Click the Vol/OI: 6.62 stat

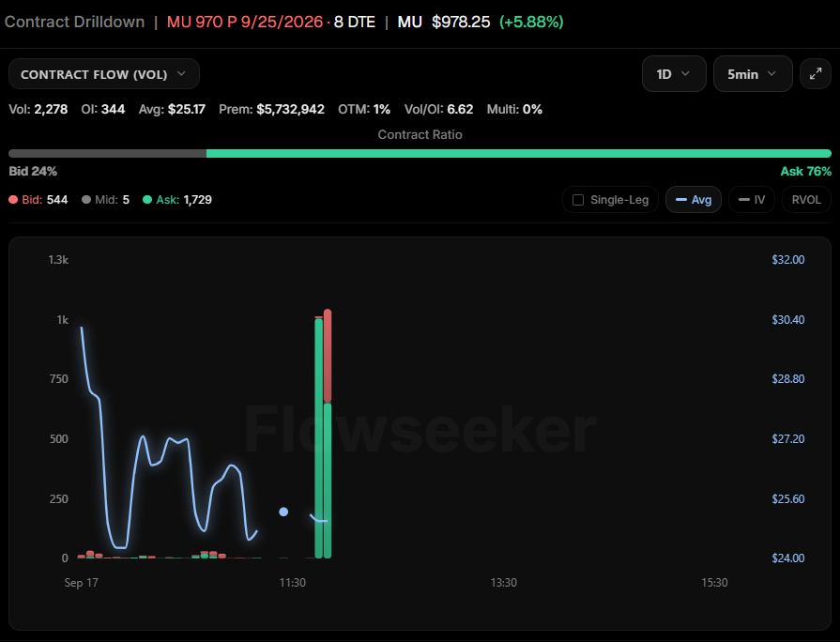click(438, 109)
